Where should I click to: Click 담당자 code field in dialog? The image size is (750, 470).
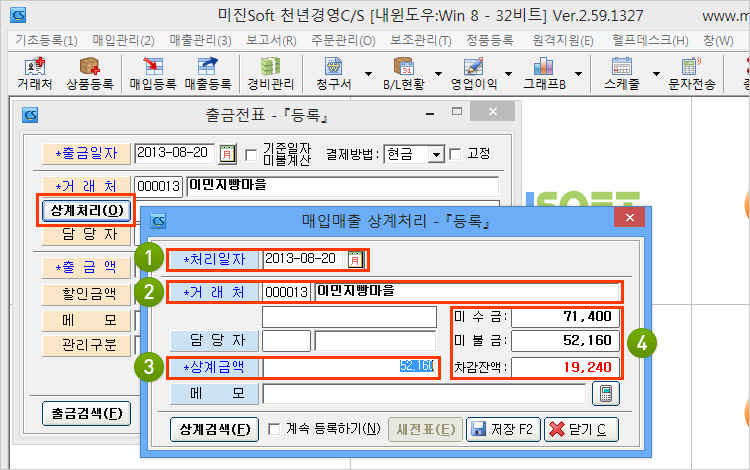click(x=286, y=341)
